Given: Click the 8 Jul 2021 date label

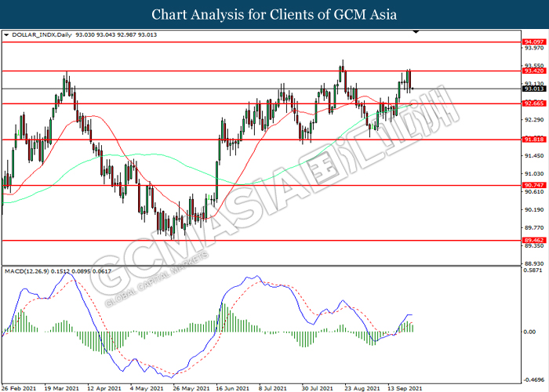Looking at the screenshot, I should pyautogui.click(x=272, y=389).
